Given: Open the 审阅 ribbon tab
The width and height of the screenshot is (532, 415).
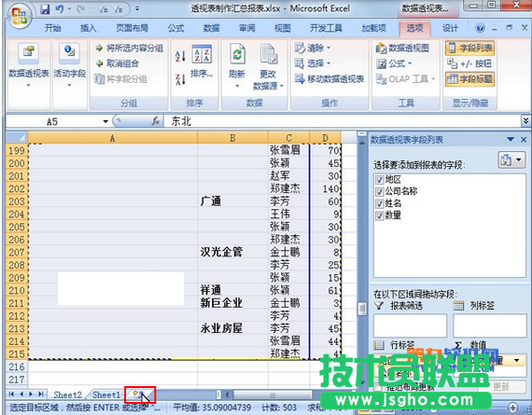Looking at the screenshot, I should coord(247,28).
